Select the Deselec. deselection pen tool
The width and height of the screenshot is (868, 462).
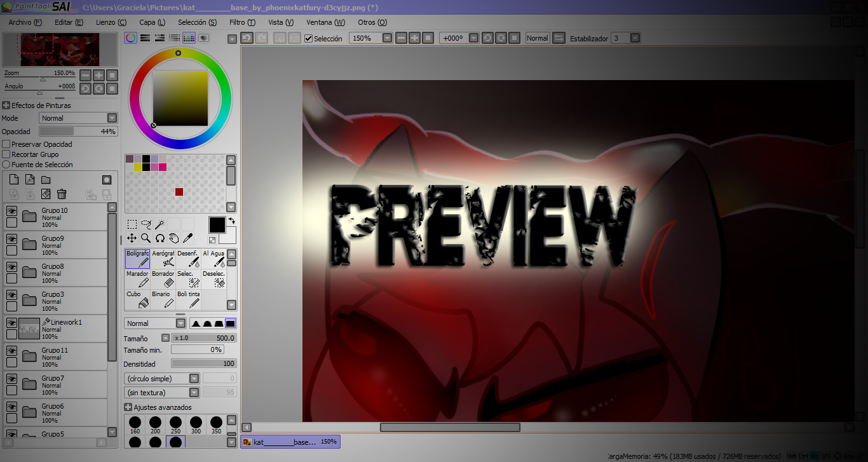(x=214, y=278)
